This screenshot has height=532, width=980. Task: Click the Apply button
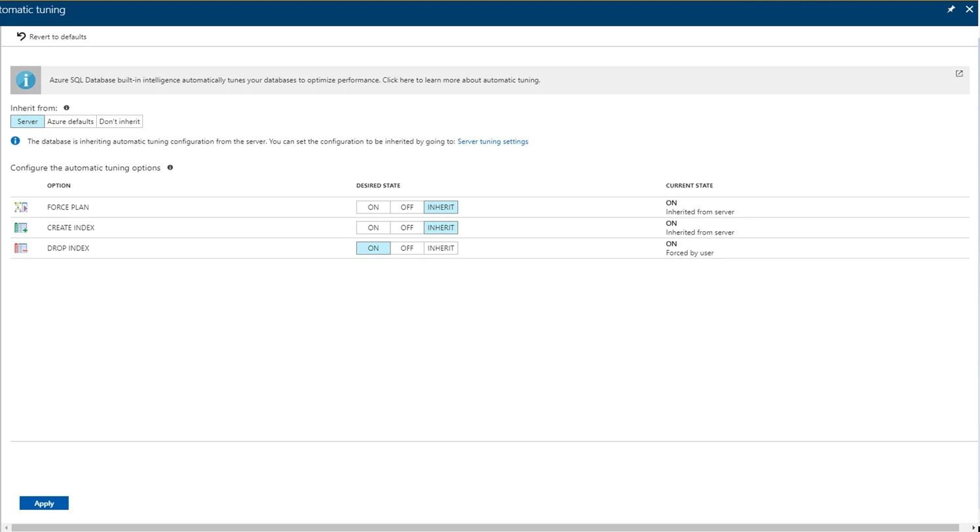click(44, 503)
